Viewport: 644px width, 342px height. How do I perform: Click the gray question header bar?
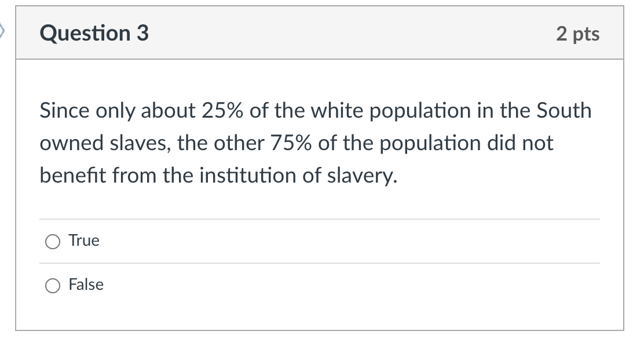coord(320,32)
